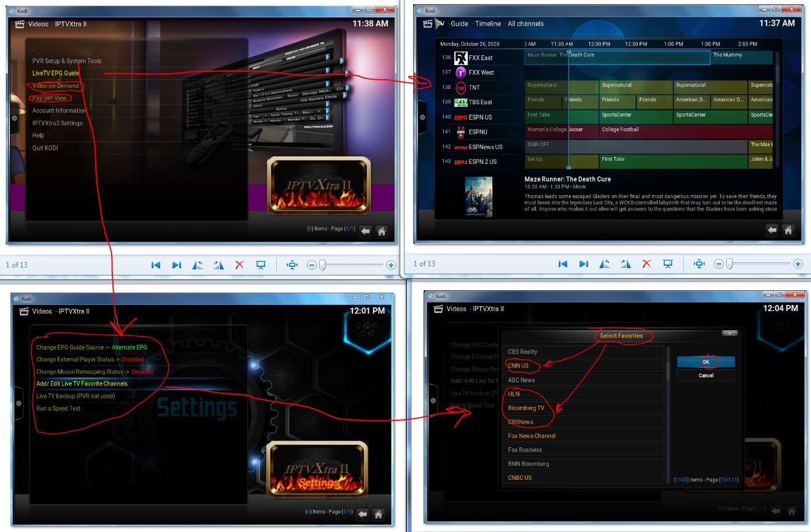Go to next image in viewer under IPTVXtra main menu
This screenshot has height=532, width=811.
click(177, 265)
